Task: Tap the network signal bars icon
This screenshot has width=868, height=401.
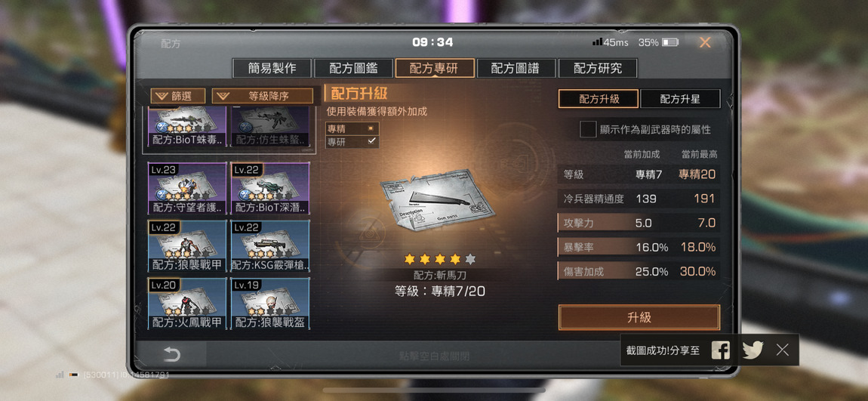Action: click(597, 42)
